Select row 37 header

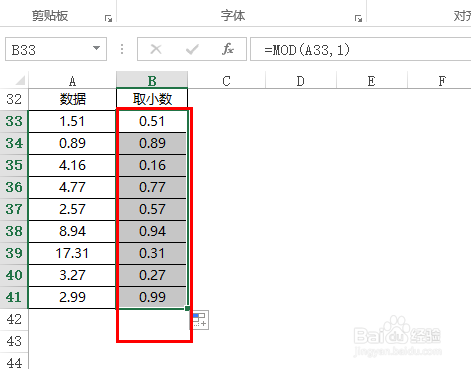pos(14,209)
